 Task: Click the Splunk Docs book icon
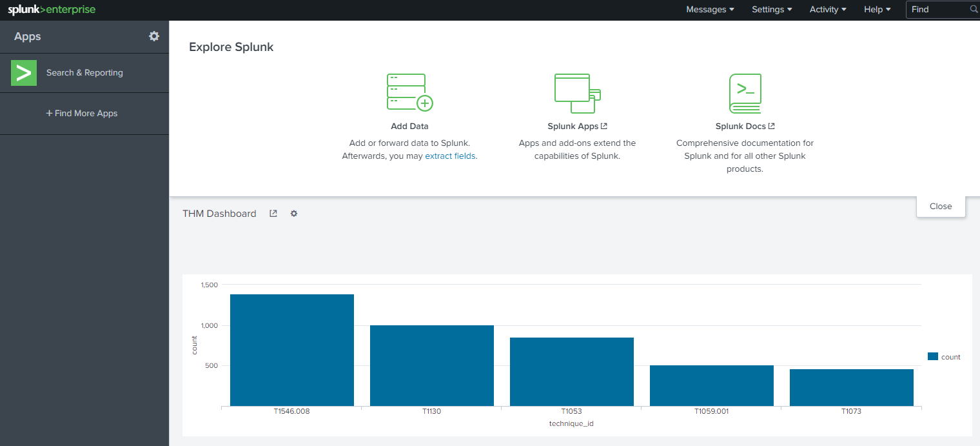tap(745, 93)
